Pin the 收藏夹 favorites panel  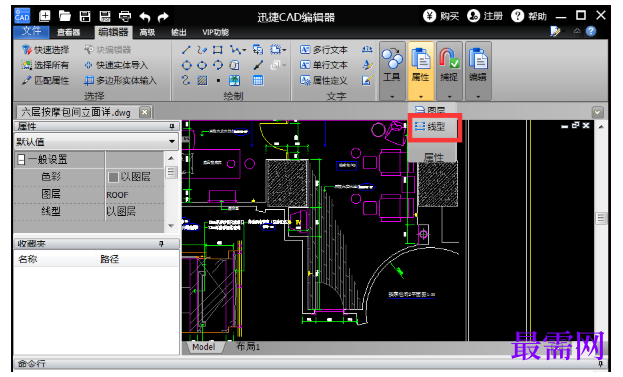point(161,244)
